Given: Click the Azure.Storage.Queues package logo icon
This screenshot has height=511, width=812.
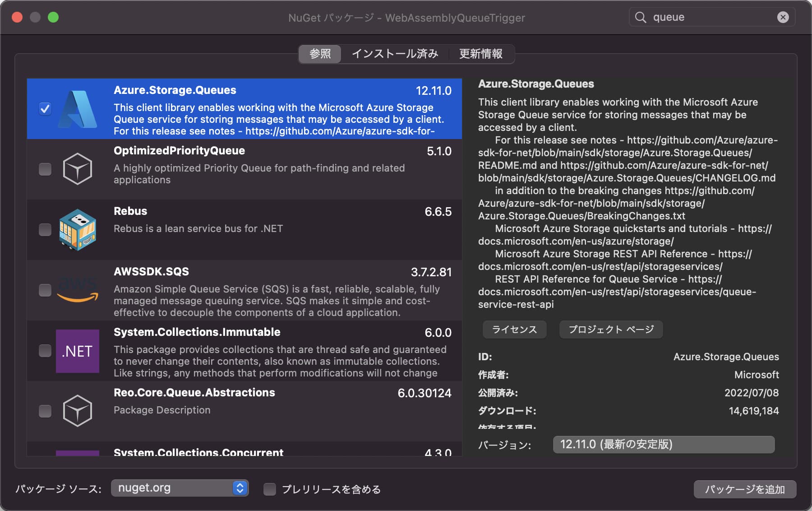Looking at the screenshot, I should (x=78, y=109).
